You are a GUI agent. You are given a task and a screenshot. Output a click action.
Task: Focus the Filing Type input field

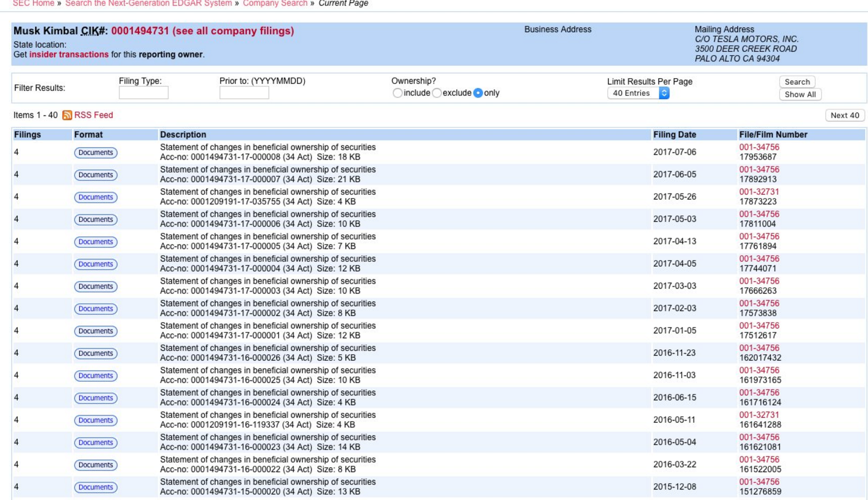pos(143,93)
